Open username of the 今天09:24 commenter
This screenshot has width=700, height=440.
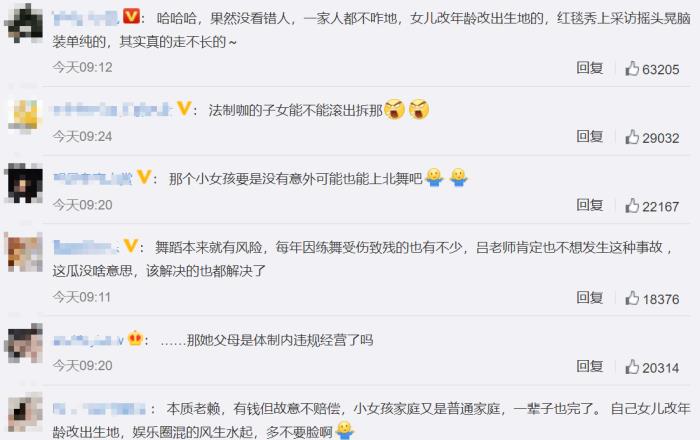pos(112,109)
